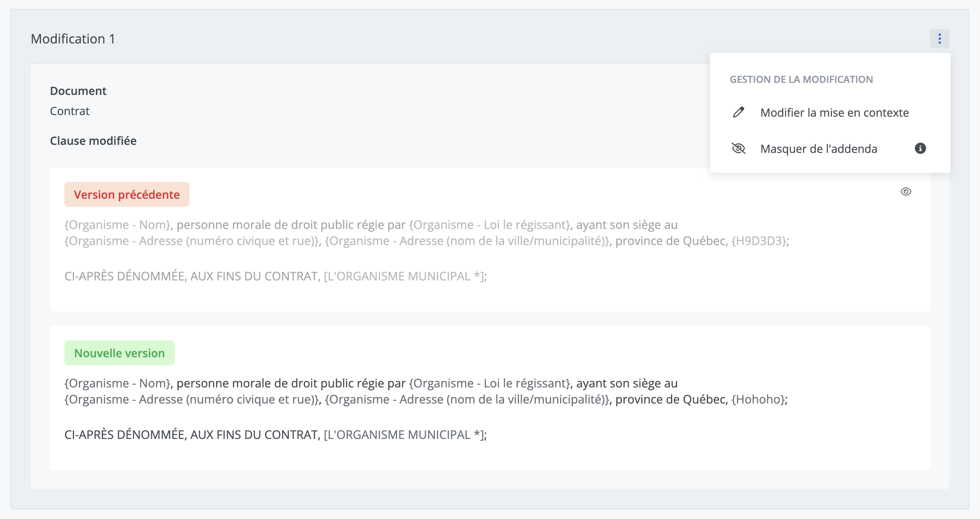Viewport: 980px width, 519px height.
Task: Click the crossed-eye icon beside Masquer de l'addenda
Action: pyautogui.click(x=738, y=148)
